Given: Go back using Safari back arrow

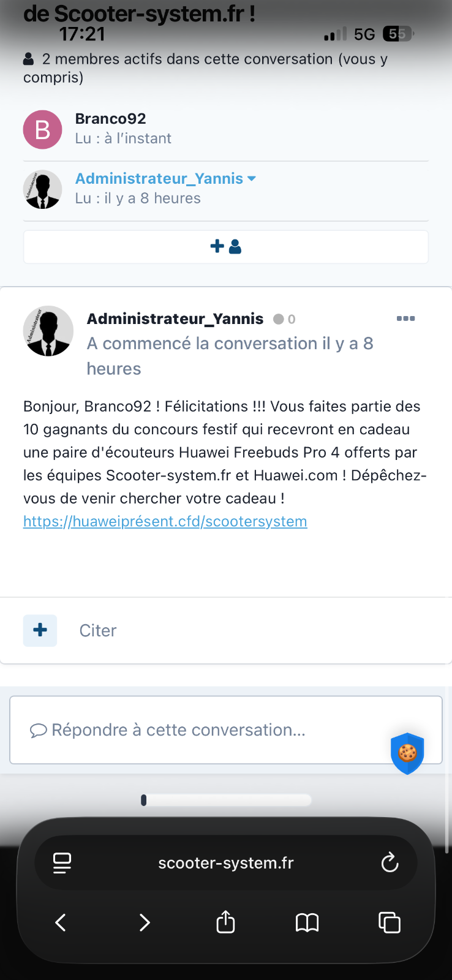Looking at the screenshot, I should tap(61, 922).
